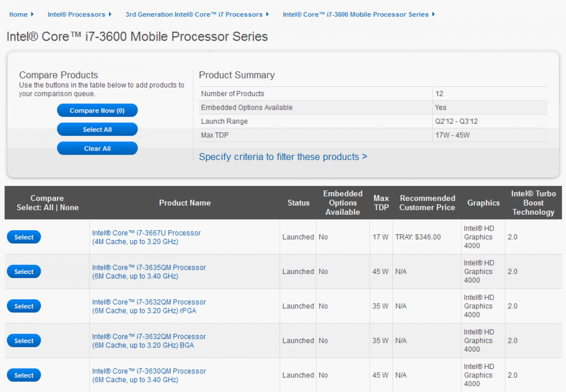Sort by the Max TDP column header
Screen dimensions: 566x392
(x=381, y=203)
